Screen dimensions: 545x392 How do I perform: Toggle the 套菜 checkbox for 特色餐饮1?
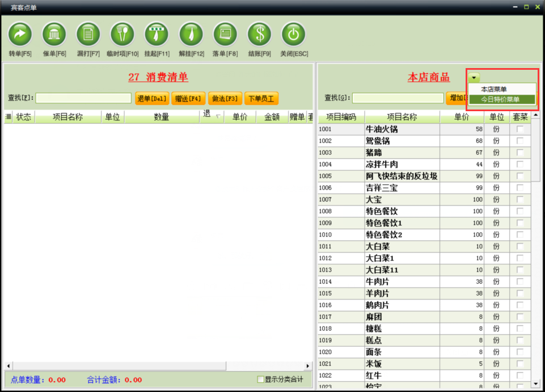point(520,223)
